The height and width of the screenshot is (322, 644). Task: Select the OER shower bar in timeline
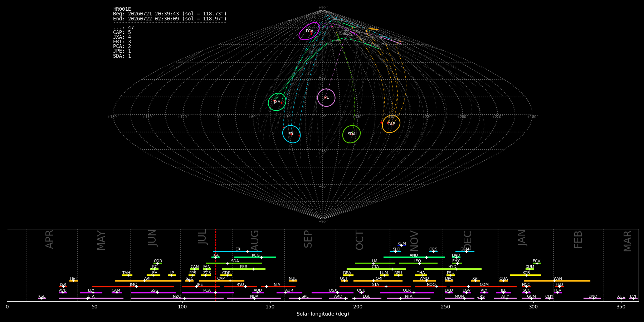pos(407,293)
